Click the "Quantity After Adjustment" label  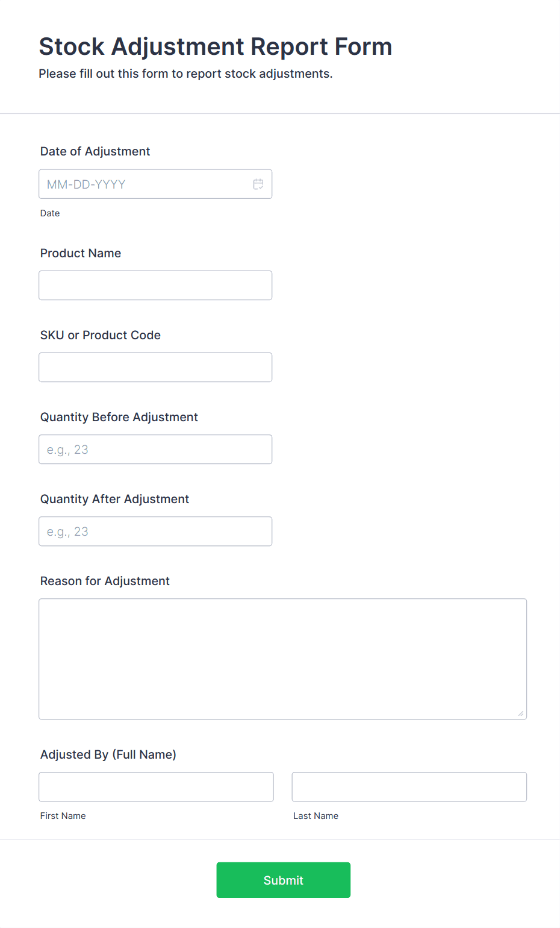pyautogui.click(x=114, y=499)
